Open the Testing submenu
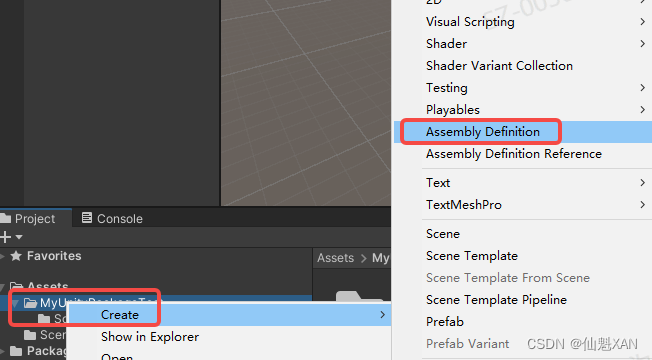The height and width of the screenshot is (360, 652). tap(523, 88)
